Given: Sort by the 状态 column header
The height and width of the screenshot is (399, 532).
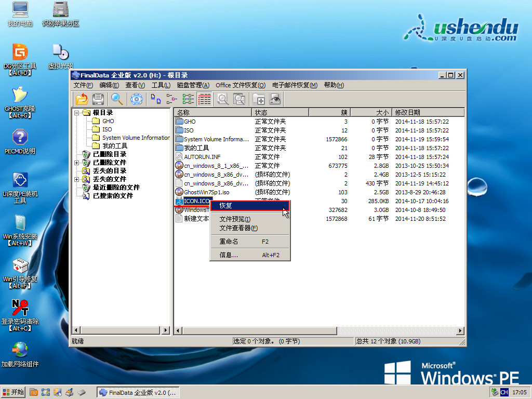Looking at the screenshot, I should click(280, 112).
